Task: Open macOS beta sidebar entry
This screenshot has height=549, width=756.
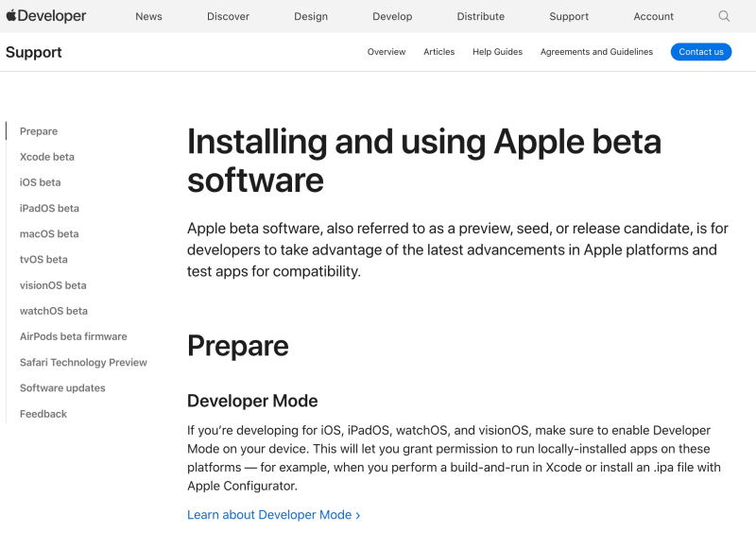Action: (x=49, y=233)
